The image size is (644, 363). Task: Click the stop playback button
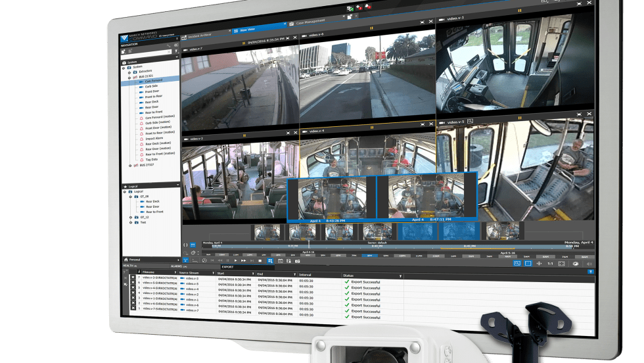click(x=260, y=260)
